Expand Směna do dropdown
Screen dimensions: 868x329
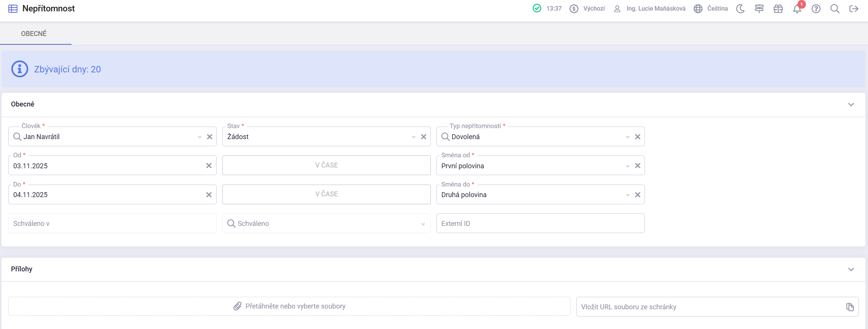point(627,195)
